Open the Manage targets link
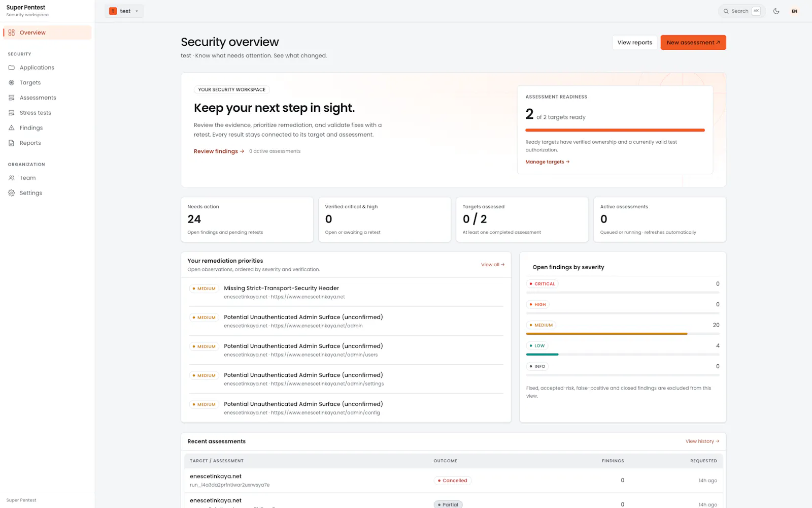Image resolution: width=812 pixels, height=508 pixels. pyautogui.click(x=547, y=162)
